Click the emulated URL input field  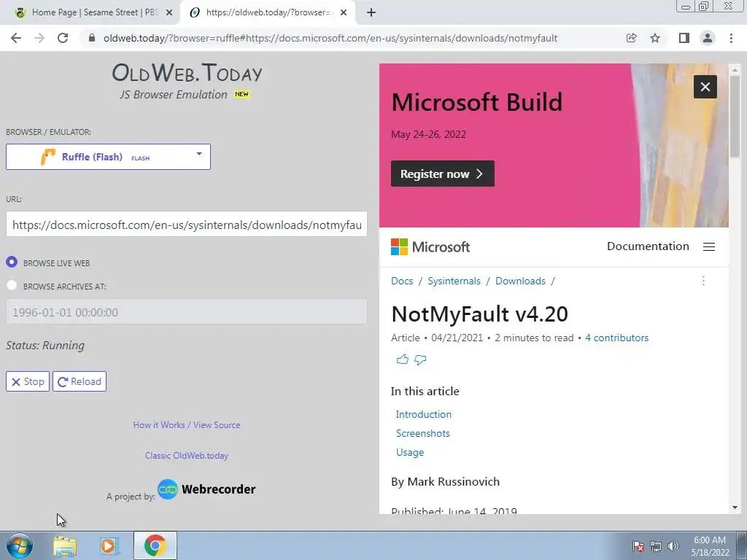point(187,225)
